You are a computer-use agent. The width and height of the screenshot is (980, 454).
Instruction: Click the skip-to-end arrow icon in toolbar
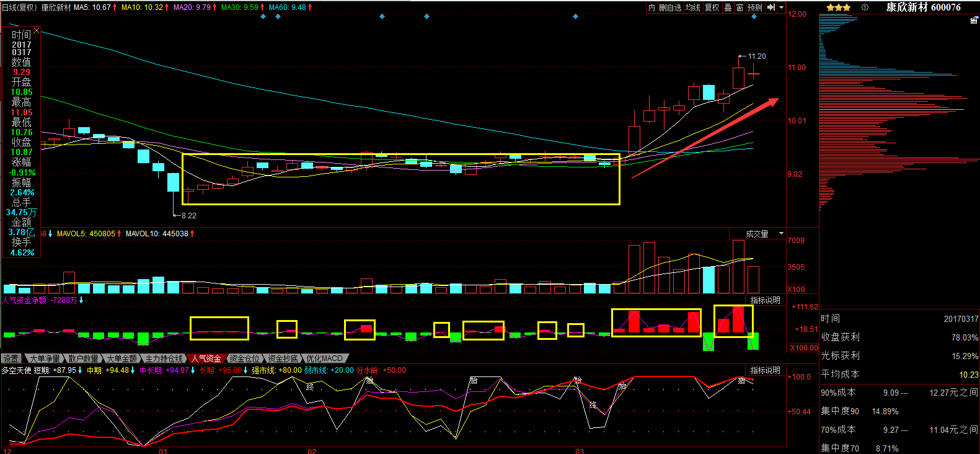point(770,7)
